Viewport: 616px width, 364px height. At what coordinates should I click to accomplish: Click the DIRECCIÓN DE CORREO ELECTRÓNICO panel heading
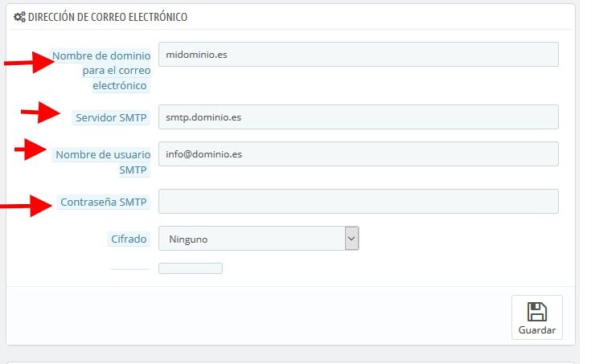tap(108, 17)
